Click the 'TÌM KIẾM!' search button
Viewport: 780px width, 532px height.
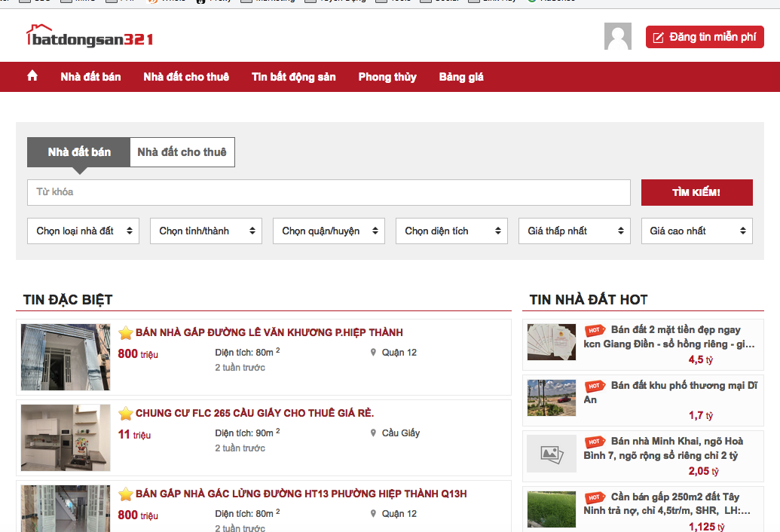tap(697, 192)
